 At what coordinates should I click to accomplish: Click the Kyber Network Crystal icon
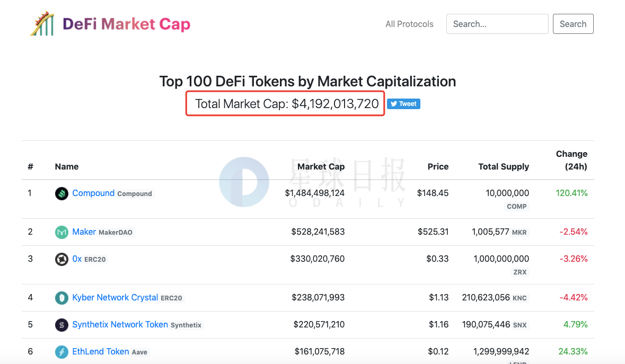pyautogui.click(x=61, y=298)
